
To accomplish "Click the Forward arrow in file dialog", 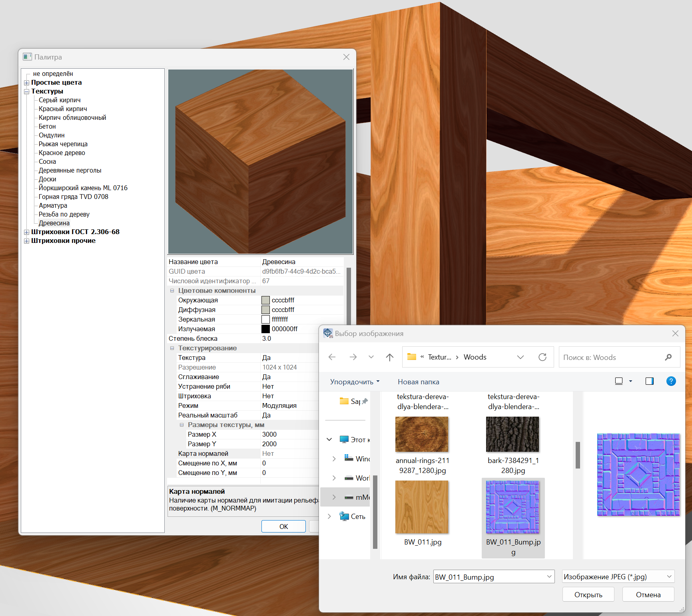I will tap(353, 357).
